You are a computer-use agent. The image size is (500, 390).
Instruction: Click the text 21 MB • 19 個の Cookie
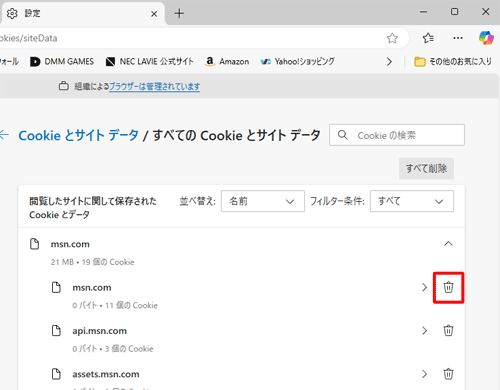pos(92,262)
